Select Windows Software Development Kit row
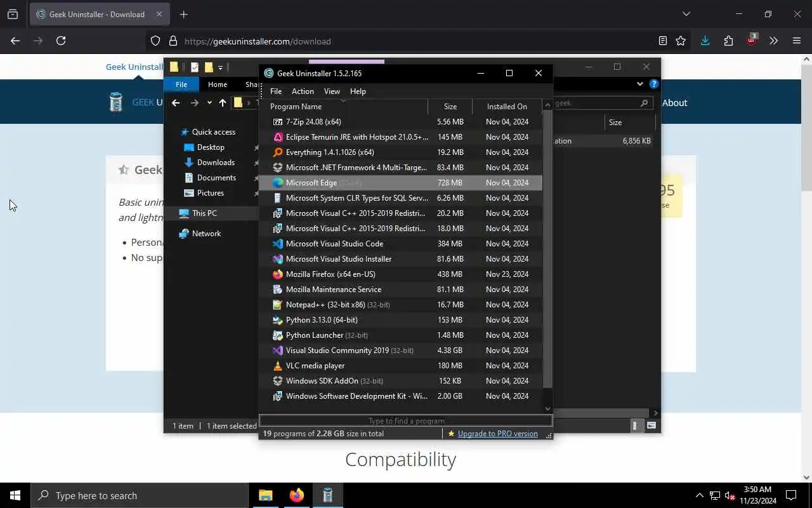This screenshot has width=812, height=508. point(401,396)
